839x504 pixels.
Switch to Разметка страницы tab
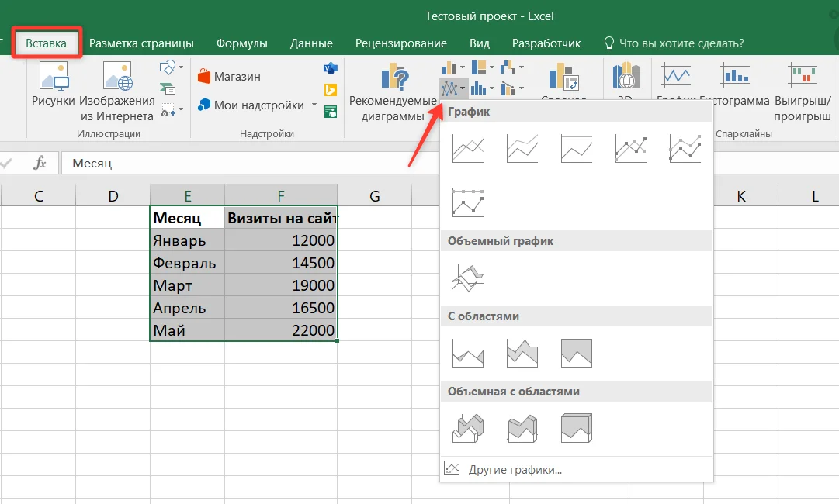coord(141,43)
